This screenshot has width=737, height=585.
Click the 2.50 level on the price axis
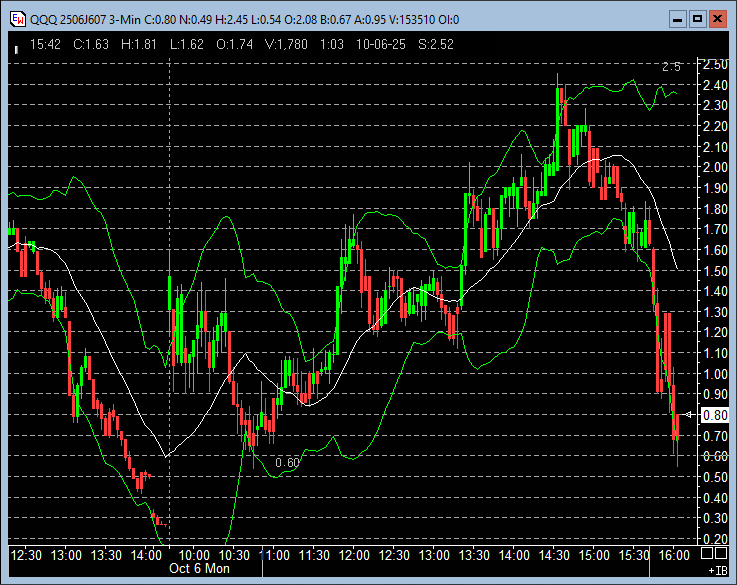715,64
